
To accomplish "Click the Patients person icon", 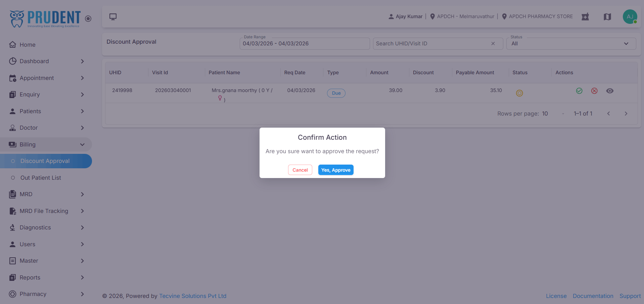I will tap(13, 111).
